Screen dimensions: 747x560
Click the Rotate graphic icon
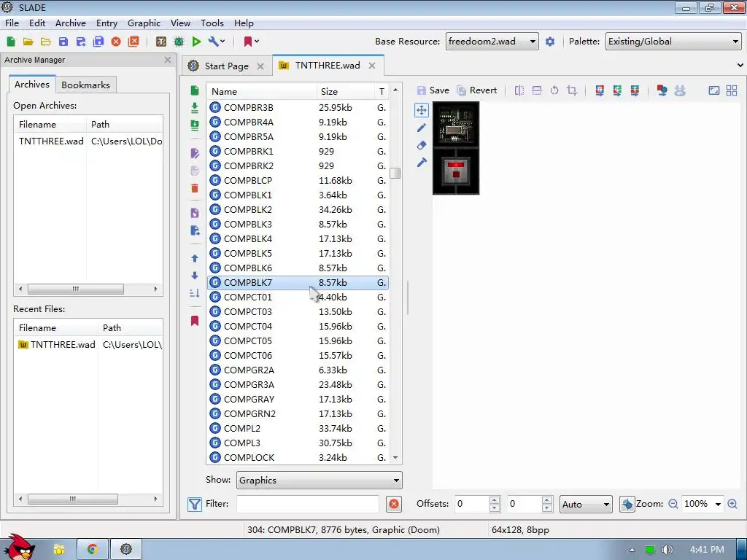(554, 90)
